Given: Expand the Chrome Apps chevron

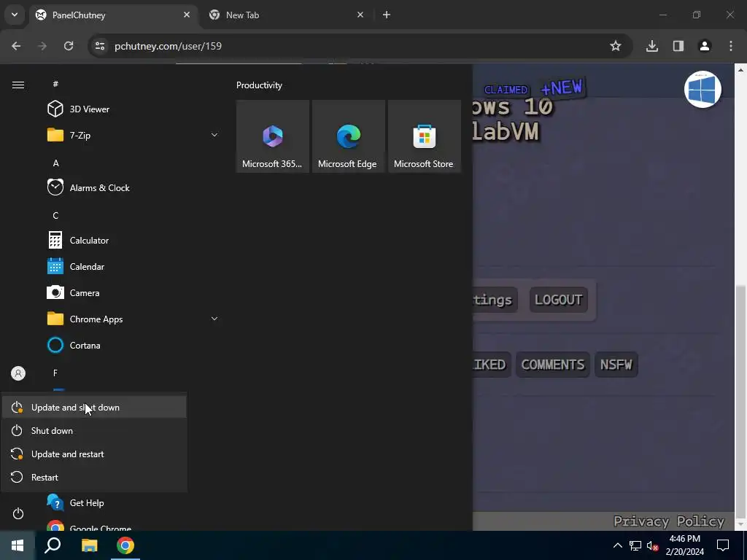Looking at the screenshot, I should pos(214,319).
